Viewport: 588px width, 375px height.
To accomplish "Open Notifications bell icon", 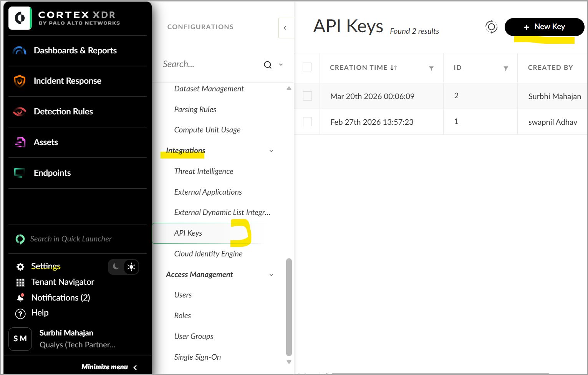I will coord(20,298).
